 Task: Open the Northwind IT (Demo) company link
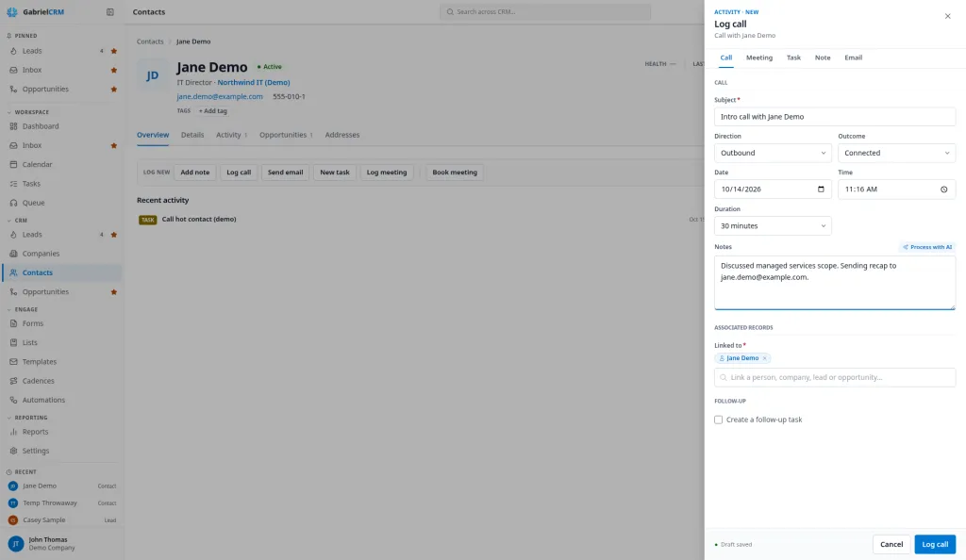253,82
